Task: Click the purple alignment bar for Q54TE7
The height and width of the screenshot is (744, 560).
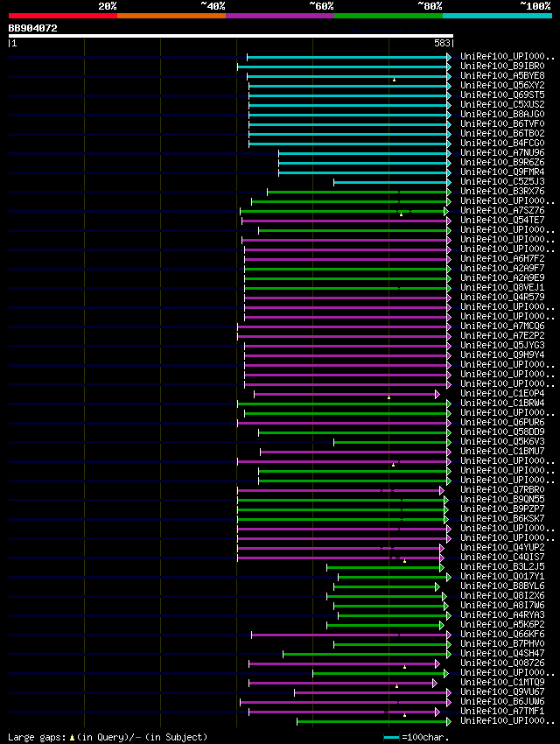Action: pyautogui.click(x=345, y=221)
